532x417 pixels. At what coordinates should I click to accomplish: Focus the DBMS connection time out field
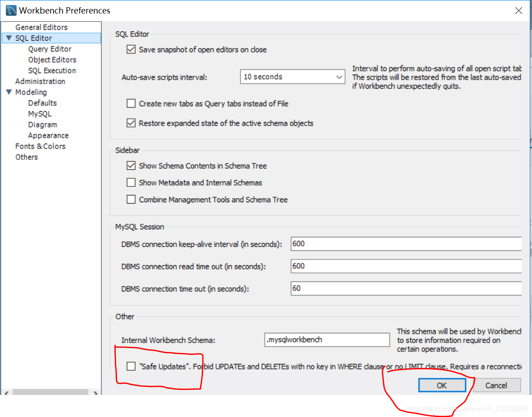tap(406, 288)
